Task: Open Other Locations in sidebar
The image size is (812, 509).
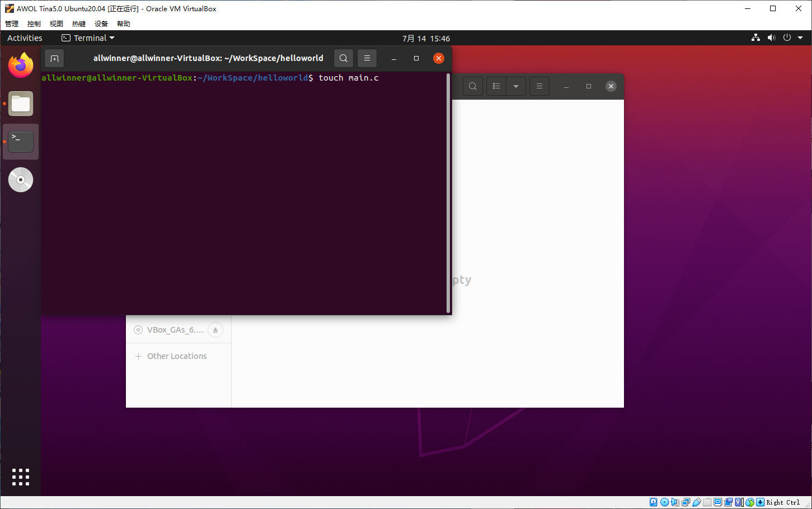Action: (x=177, y=356)
